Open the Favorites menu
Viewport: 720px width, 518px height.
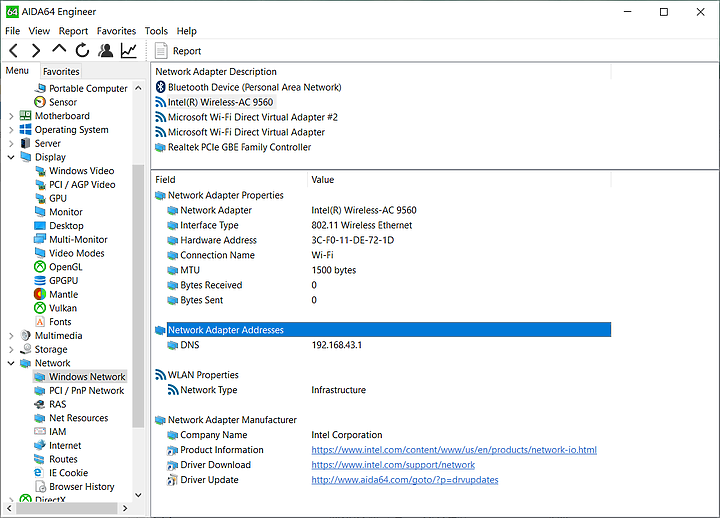point(116,31)
